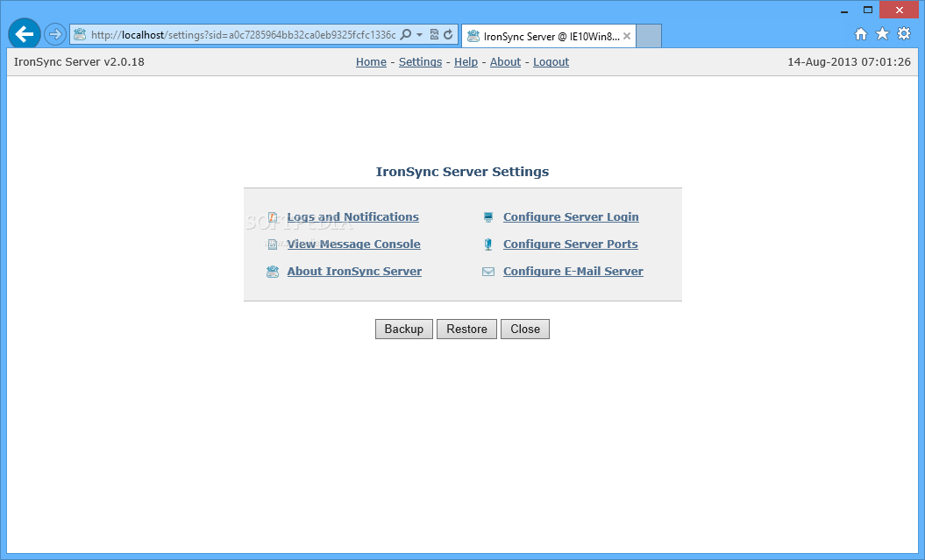This screenshot has height=560, width=925.
Task: Close the browser window with red X
Action: [x=899, y=10]
